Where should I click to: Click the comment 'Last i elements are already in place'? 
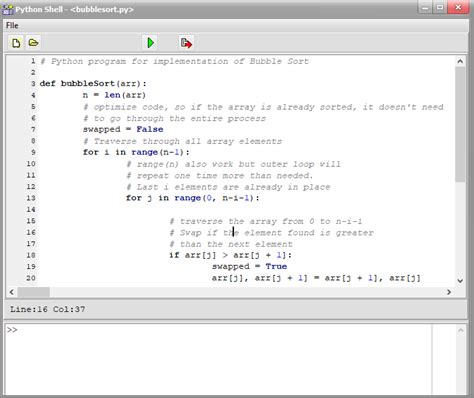[x=228, y=187]
